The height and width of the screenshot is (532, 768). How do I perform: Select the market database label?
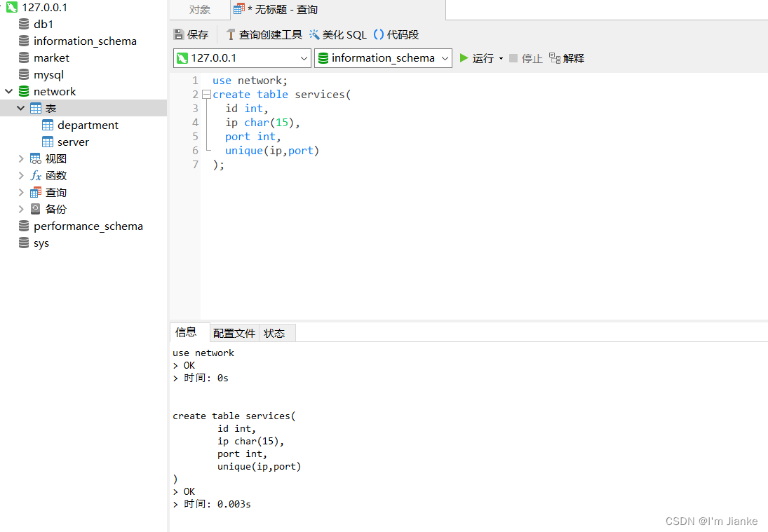coord(51,57)
